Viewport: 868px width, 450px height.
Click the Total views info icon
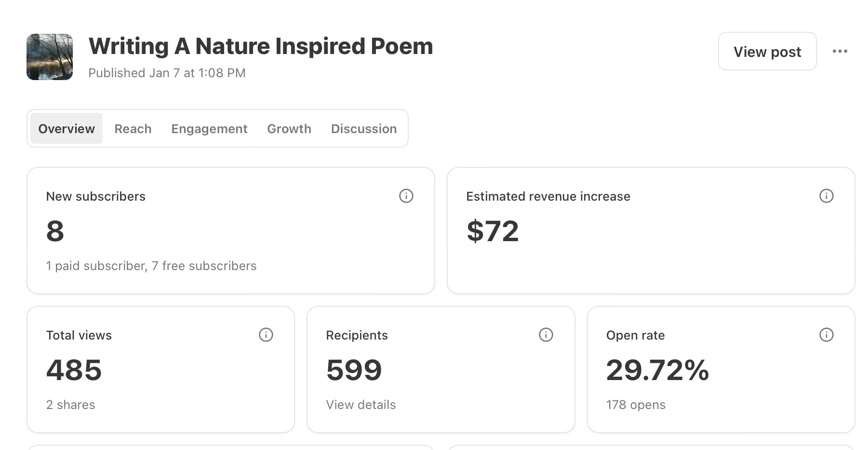(266, 335)
